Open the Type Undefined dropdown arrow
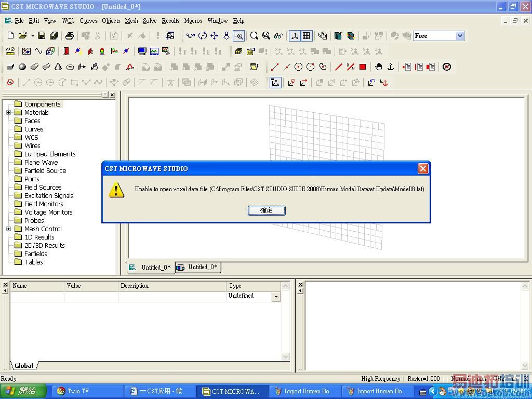The height and width of the screenshot is (399, 532). (276, 297)
